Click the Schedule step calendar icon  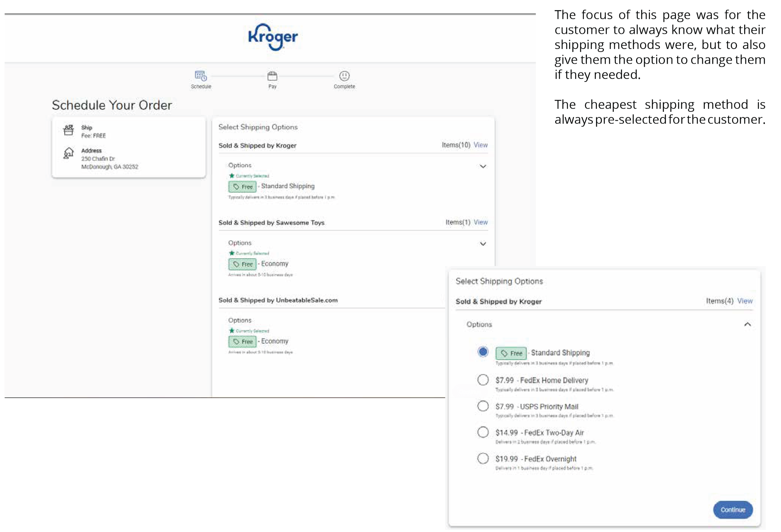click(x=201, y=76)
